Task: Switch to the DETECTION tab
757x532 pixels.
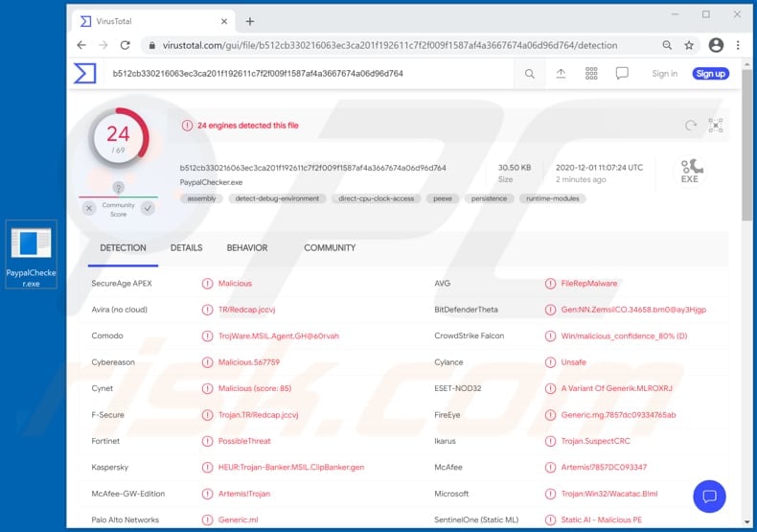Action: click(x=123, y=248)
